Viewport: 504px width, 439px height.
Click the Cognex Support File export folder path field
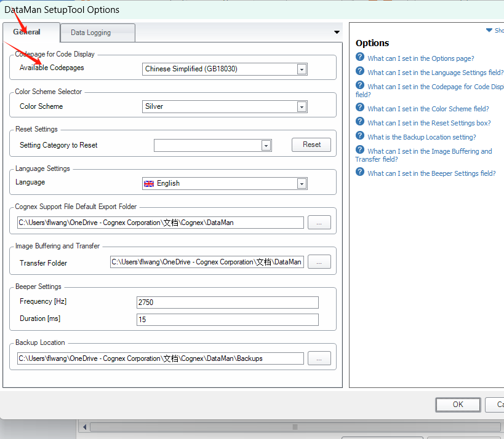[161, 223]
